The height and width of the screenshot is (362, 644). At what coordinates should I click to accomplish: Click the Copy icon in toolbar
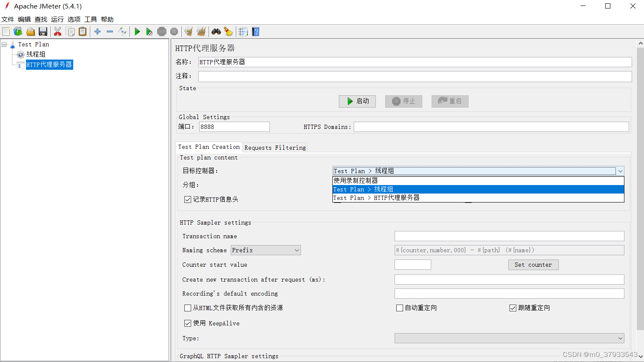point(70,31)
